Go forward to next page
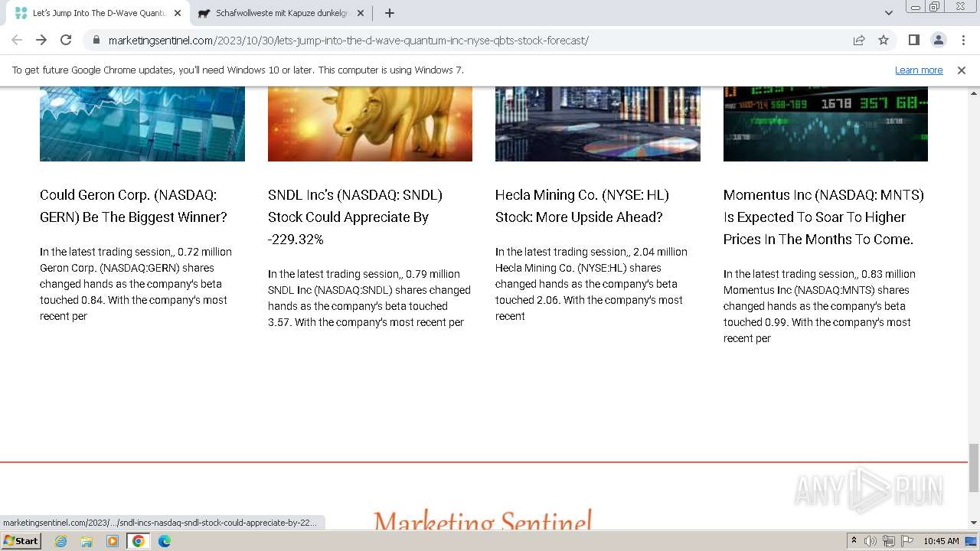The height and width of the screenshot is (551, 980). pos(41,40)
